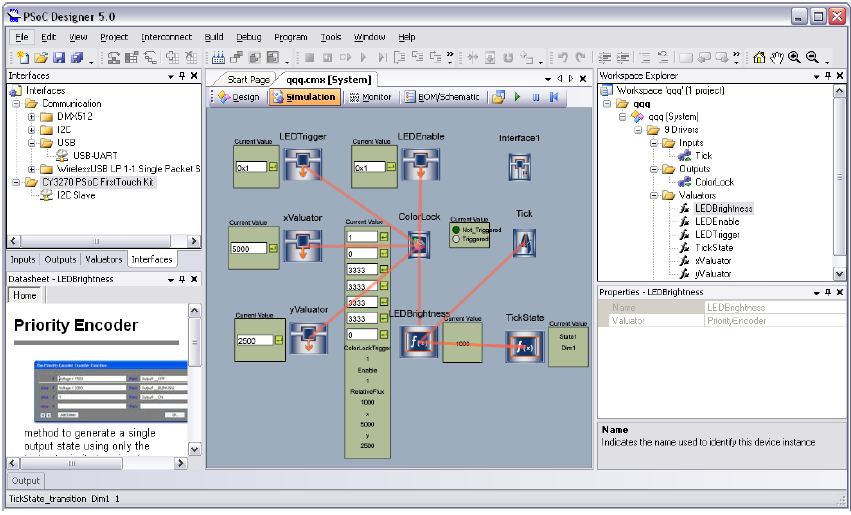The width and height of the screenshot is (851, 515).
Task: Open the Tools menu
Action: tap(331, 37)
